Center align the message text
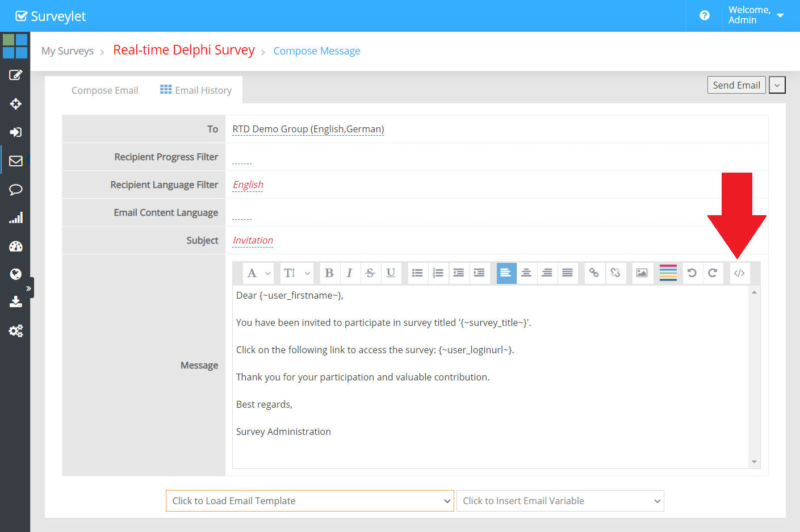This screenshot has width=800, height=532. point(526,273)
